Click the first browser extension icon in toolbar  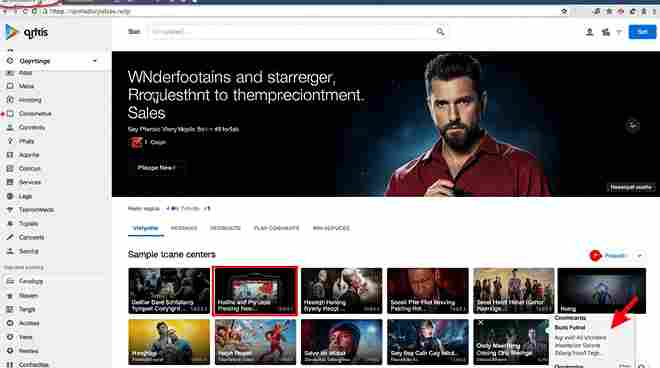596,11
